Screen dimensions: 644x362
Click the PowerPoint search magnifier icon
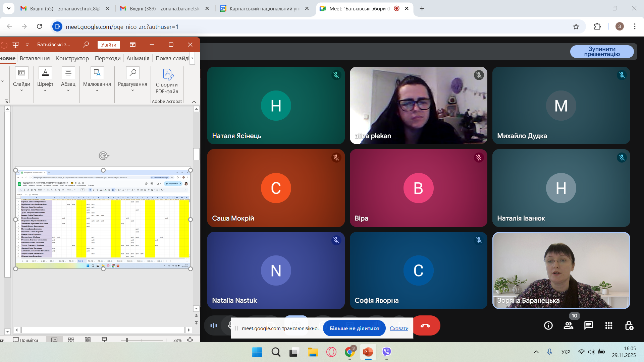coord(86,45)
